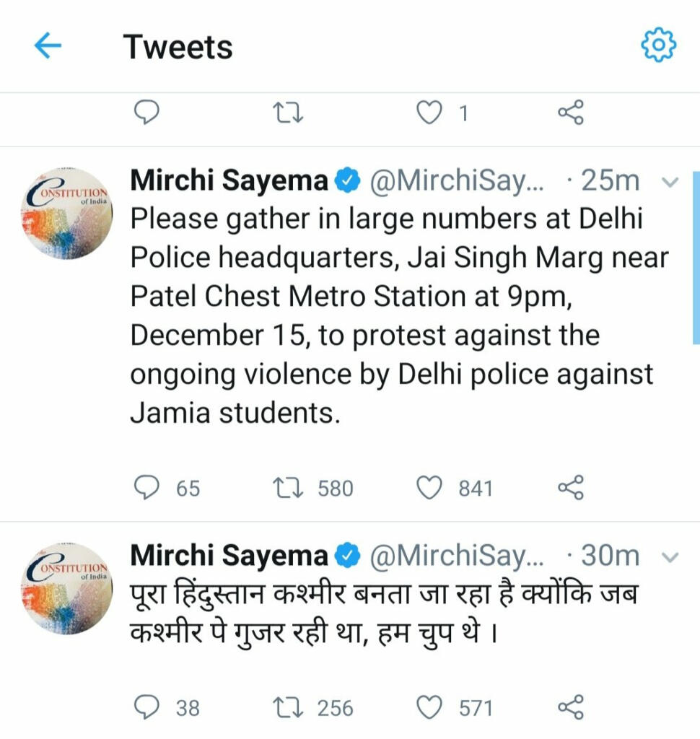View Constitution avatar on the 30m tweet

click(x=67, y=588)
